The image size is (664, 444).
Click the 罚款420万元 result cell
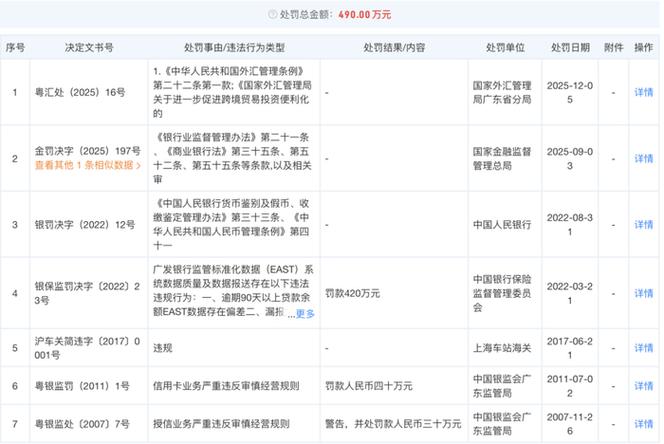[352, 293]
